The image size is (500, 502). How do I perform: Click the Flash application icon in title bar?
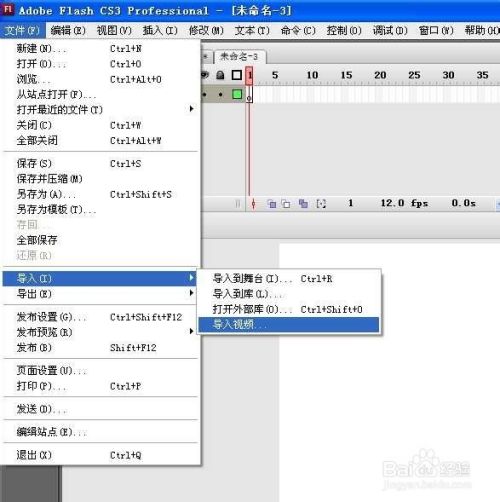pyautogui.click(x=7, y=10)
